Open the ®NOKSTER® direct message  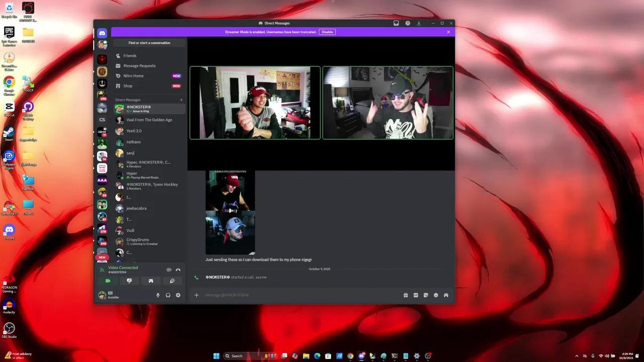[149, 109]
